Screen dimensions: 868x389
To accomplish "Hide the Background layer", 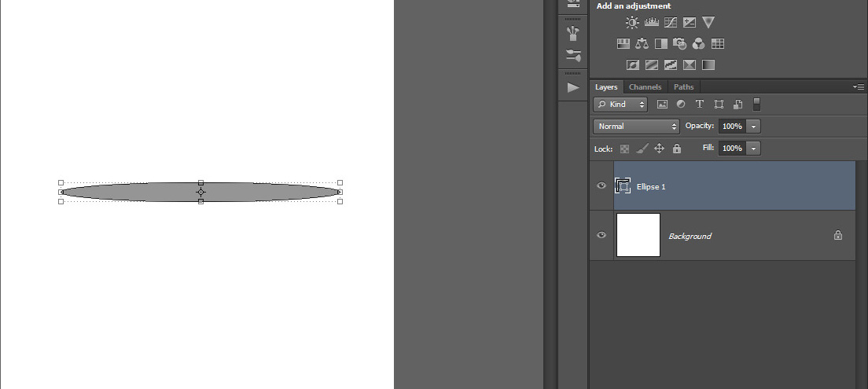I will pos(601,235).
